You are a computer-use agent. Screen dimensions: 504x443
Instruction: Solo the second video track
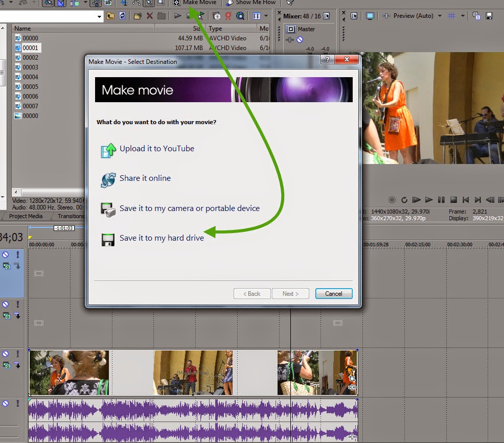[x=18, y=304]
